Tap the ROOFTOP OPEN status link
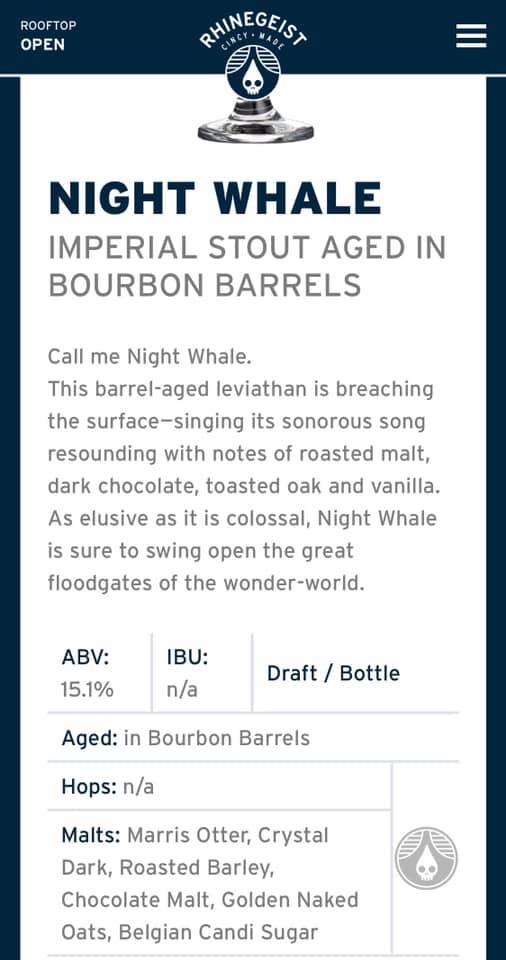Viewport: 506px width, 960px height. [42, 36]
